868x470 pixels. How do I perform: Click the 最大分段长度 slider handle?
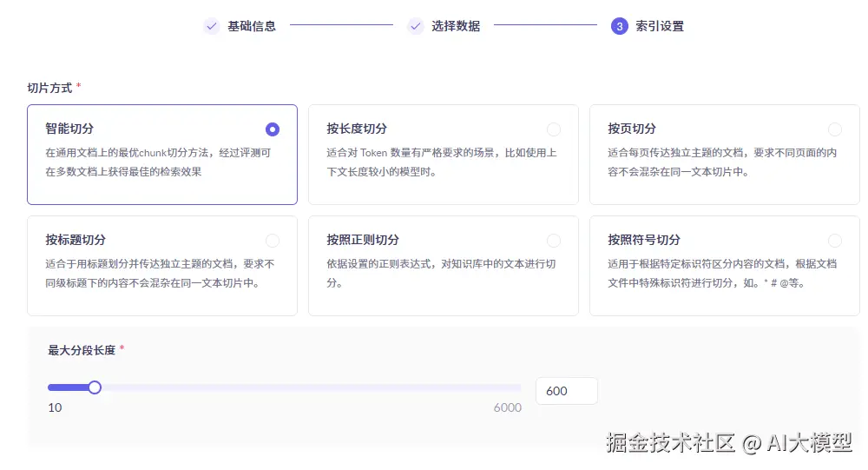95,387
